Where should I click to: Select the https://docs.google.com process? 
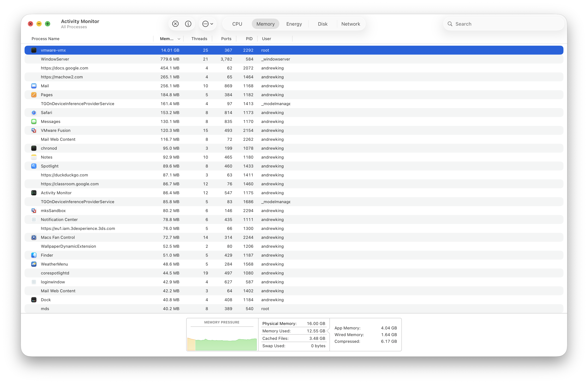point(294,68)
